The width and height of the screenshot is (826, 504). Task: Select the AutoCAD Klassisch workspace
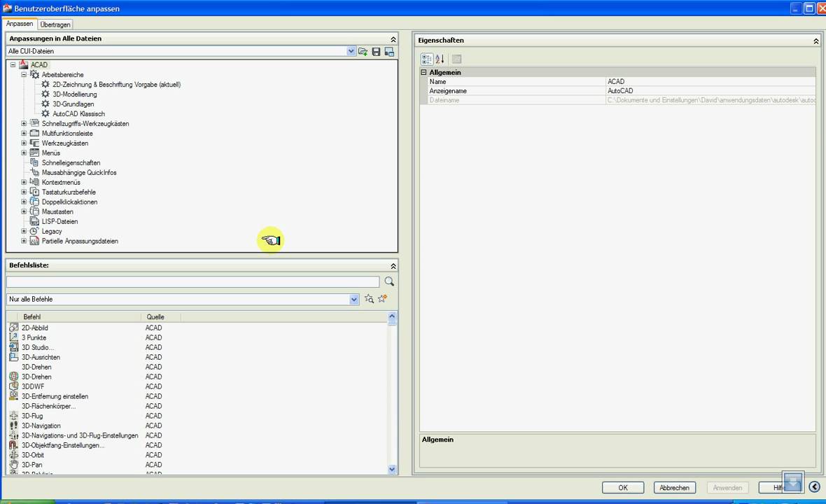pyautogui.click(x=78, y=114)
